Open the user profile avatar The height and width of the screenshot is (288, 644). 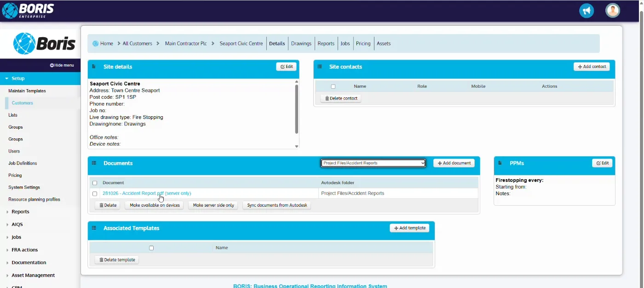point(613,11)
